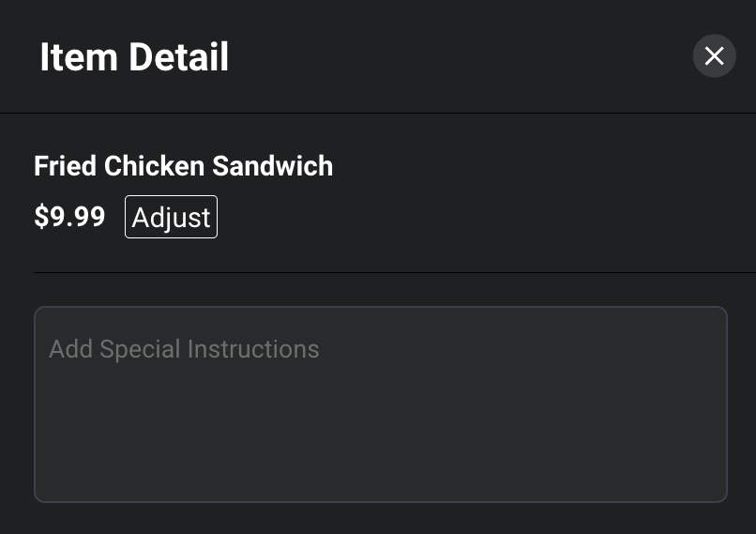This screenshot has width=756, height=534.
Task: Click the word Sandwich in item name
Action: (x=272, y=166)
